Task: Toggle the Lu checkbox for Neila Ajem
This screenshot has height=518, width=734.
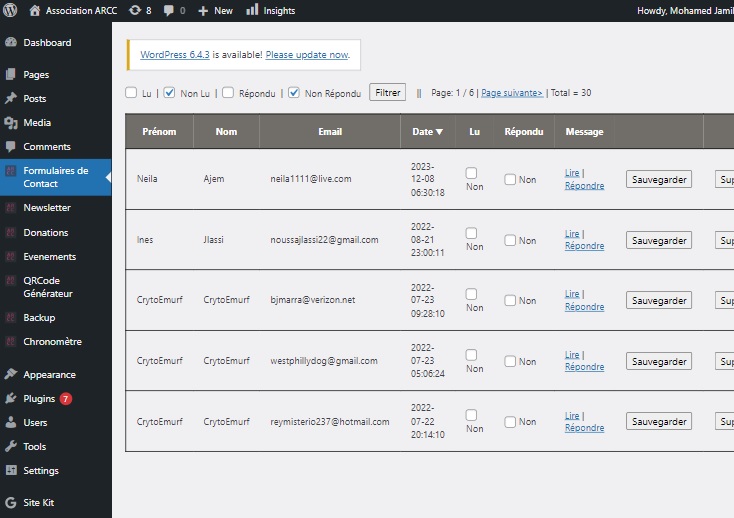Action: 471,173
